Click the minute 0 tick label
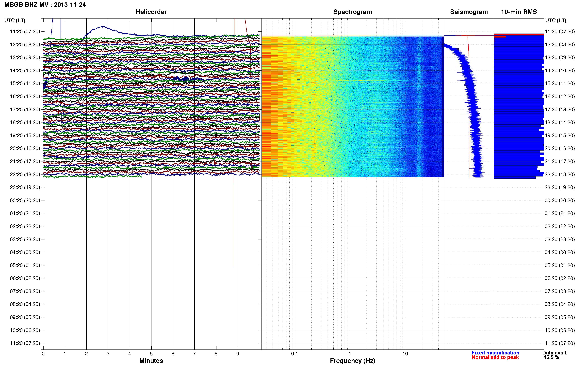This screenshot has width=588, height=368. 43,354
